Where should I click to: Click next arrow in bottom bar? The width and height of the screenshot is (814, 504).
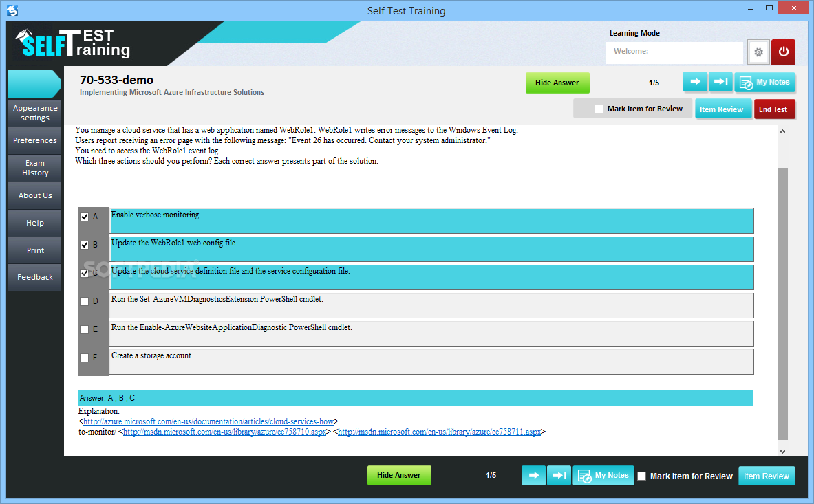(534, 476)
